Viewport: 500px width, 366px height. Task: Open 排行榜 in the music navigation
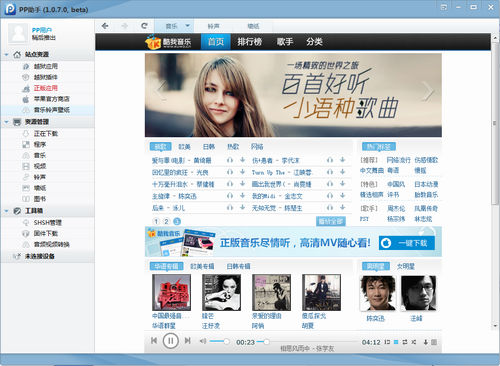tap(249, 42)
